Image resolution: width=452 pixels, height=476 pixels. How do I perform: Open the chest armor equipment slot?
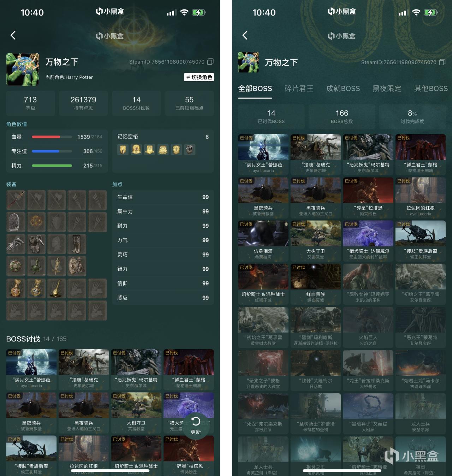point(36,244)
